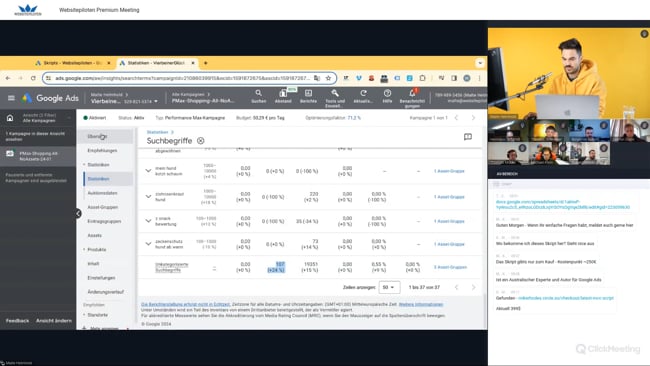650x366 pixels.
Task: Open Ansicht Alle Kampagnen view selector
Action: [x=38, y=118]
